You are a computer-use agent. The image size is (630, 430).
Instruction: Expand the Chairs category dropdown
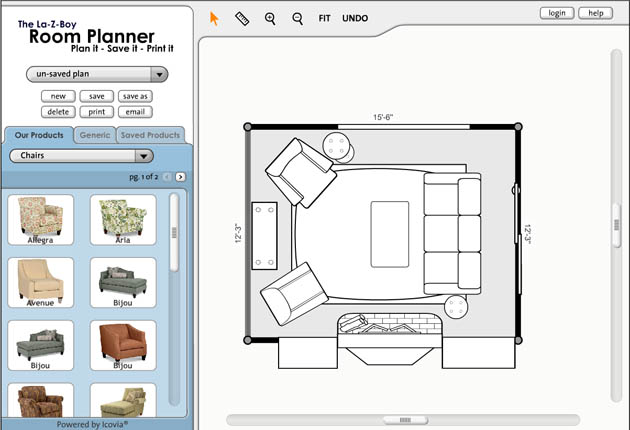[81, 156]
